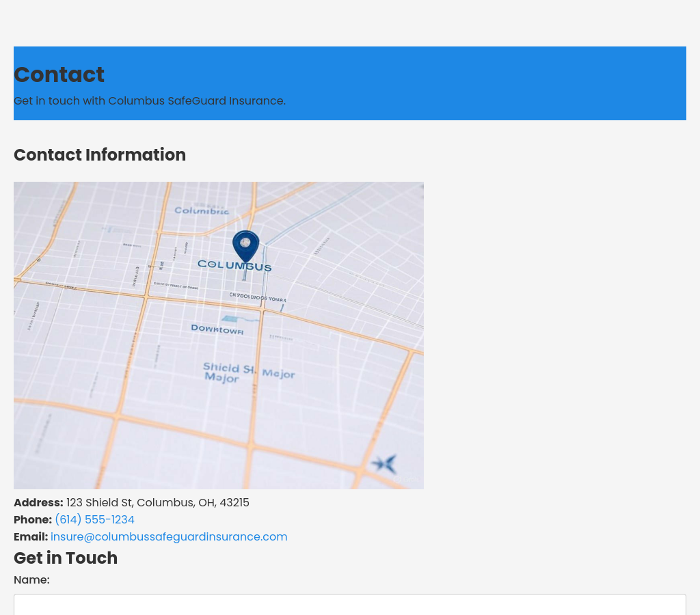The height and width of the screenshot is (615, 700).
Task: Call the (614) 555-1234 phone link
Action: 94,520
